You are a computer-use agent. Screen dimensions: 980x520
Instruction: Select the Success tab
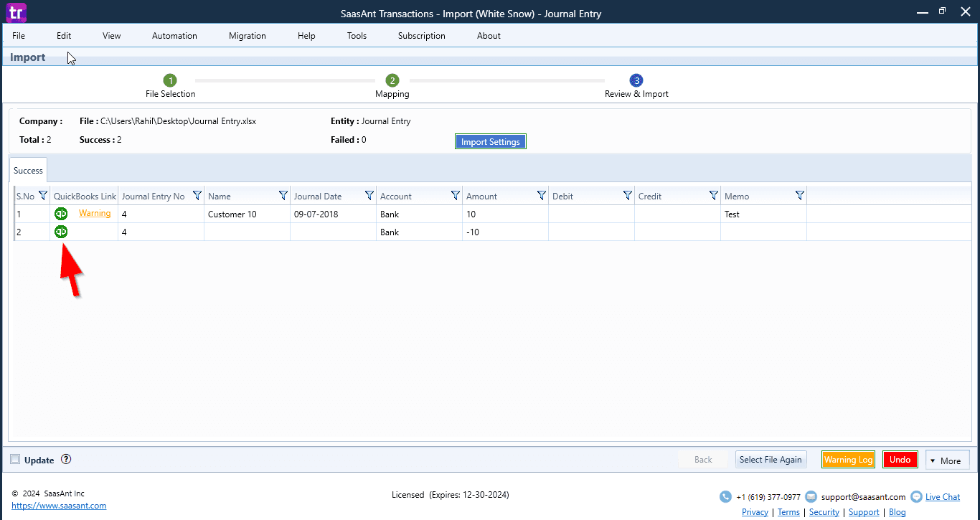pyautogui.click(x=28, y=171)
